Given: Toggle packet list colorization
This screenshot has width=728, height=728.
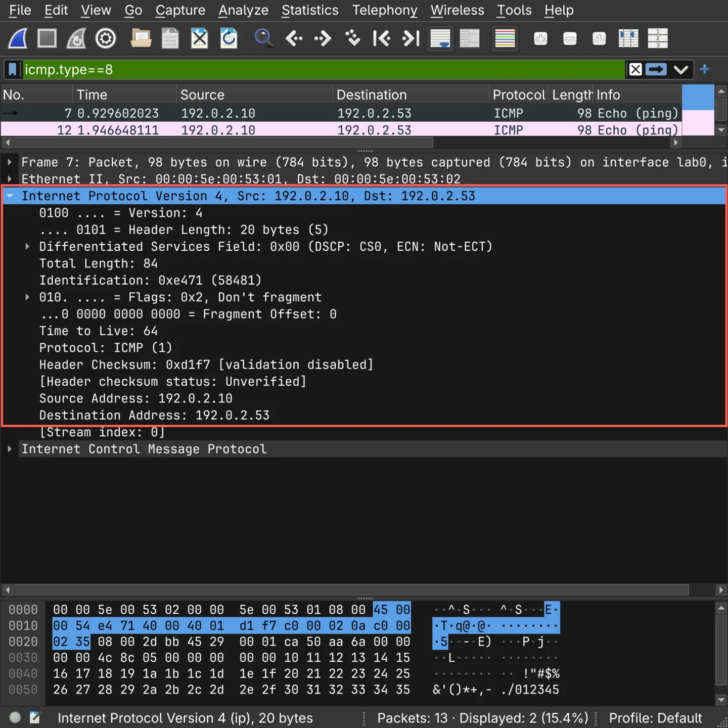Looking at the screenshot, I should click(x=505, y=38).
